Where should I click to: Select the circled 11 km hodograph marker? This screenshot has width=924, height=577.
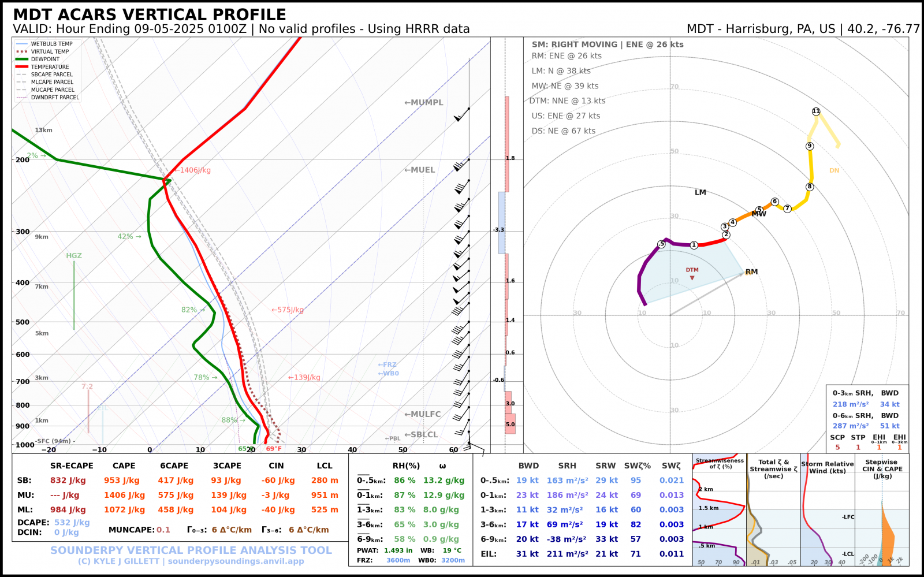pyautogui.click(x=816, y=111)
